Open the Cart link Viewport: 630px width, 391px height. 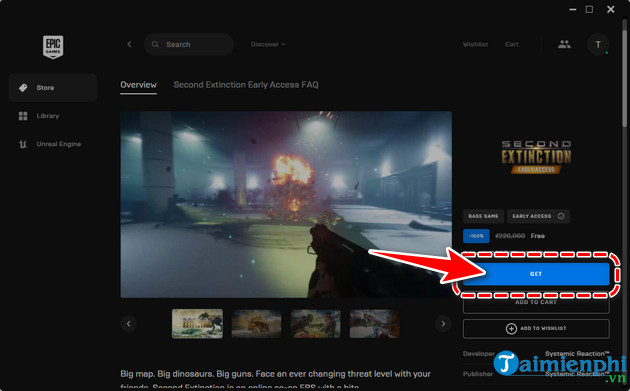coord(511,44)
